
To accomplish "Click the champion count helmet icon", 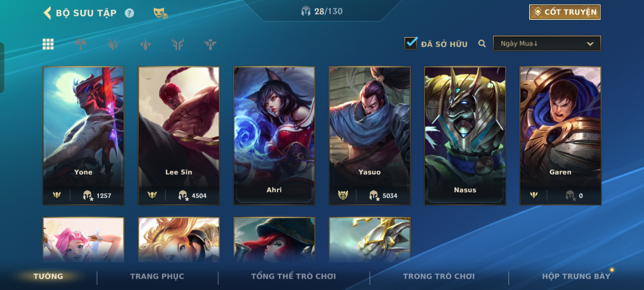I will point(306,11).
